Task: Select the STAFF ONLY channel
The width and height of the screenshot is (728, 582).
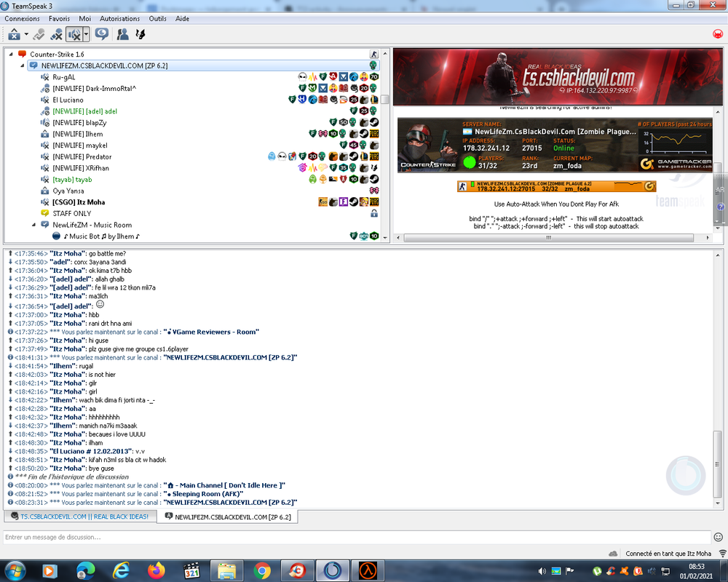Action: 71,214
